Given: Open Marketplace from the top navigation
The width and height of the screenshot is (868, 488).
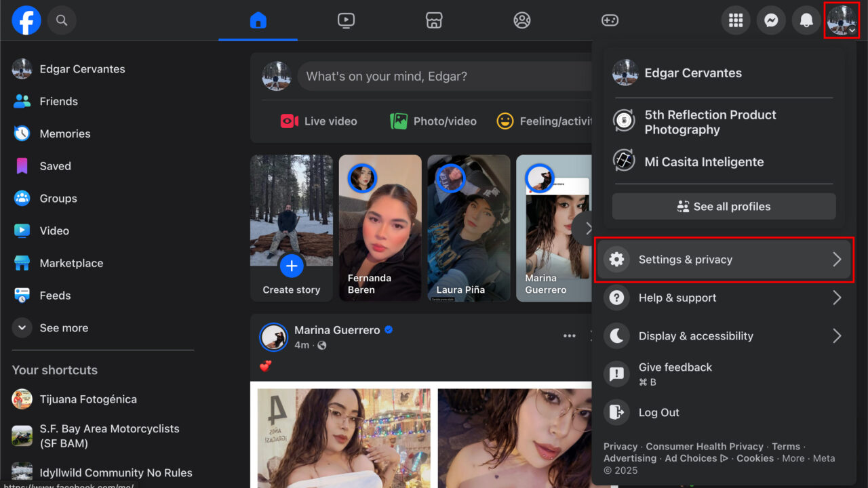Looking at the screenshot, I should 433,20.
